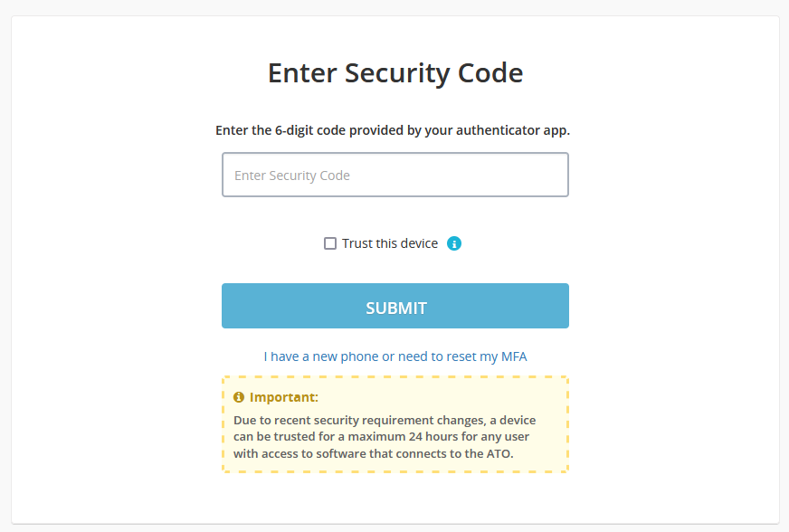Screen dimensions: 789x532
Task: Click the blue info icon beside Trust this device
Action: click(454, 243)
